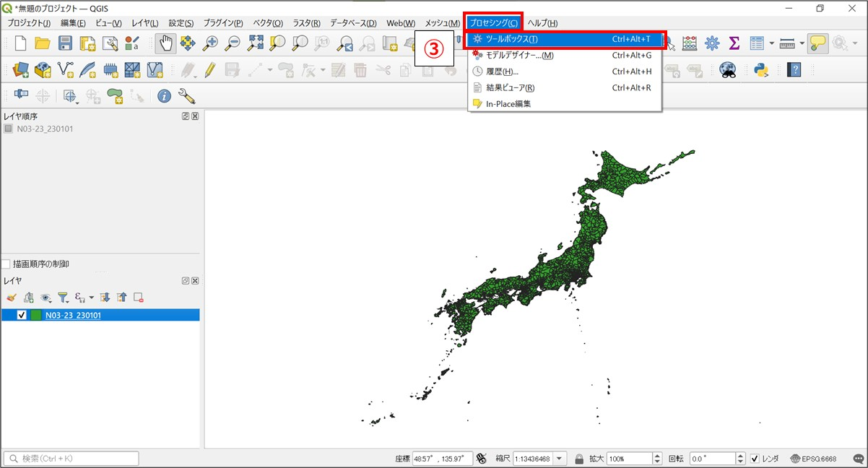
Task: Select the Identify Features info icon
Action: pyautogui.click(x=165, y=96)
